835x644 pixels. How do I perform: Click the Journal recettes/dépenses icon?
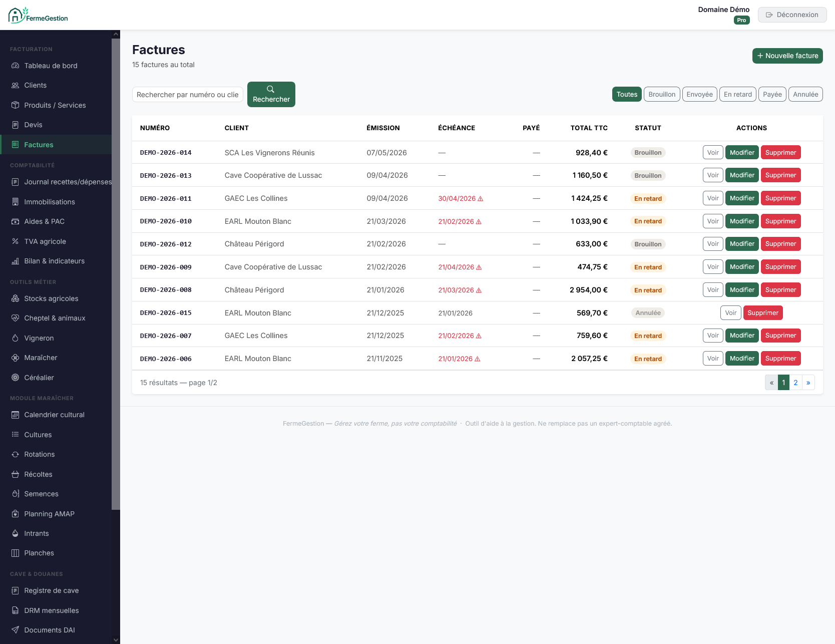click(15, 182)
